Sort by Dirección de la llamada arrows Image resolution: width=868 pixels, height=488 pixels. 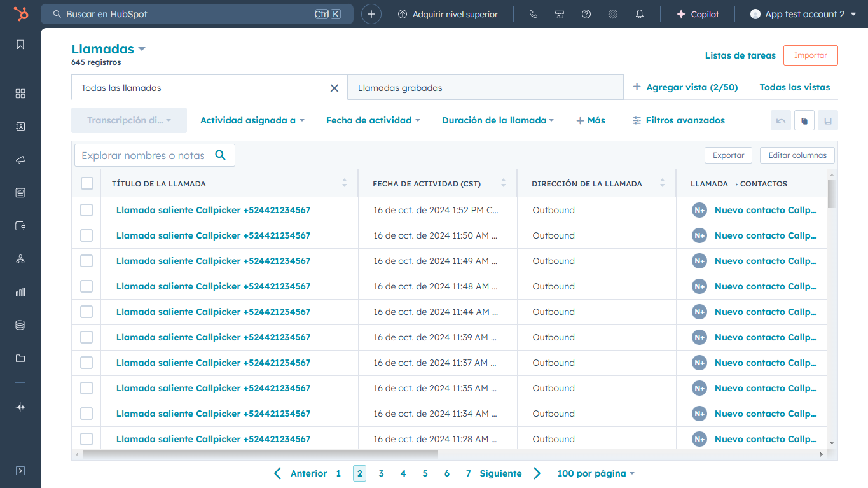click(663, 183)
